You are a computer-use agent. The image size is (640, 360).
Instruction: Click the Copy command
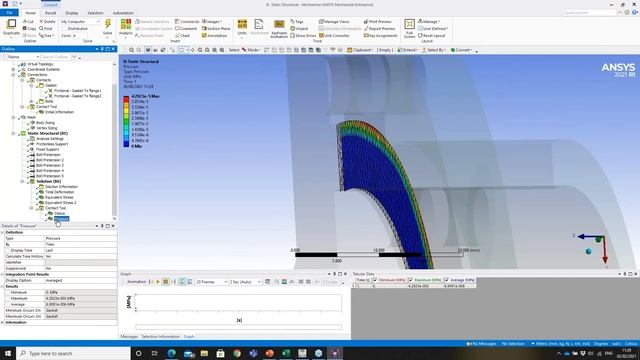[29, 29]
